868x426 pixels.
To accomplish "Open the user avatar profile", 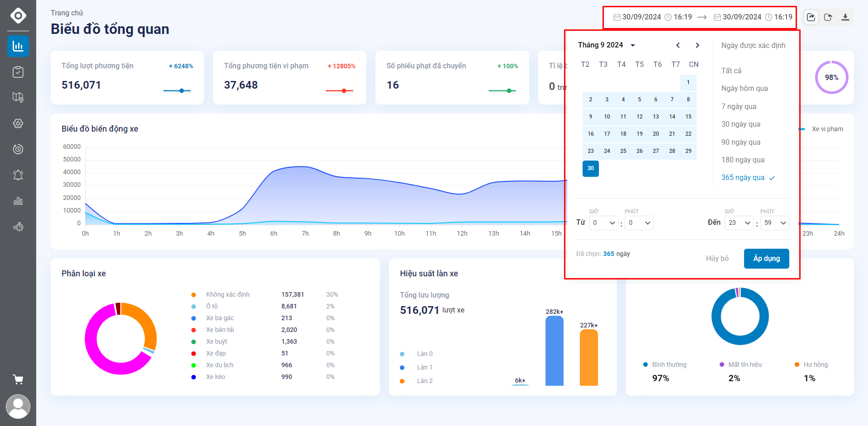I will 18,407.
